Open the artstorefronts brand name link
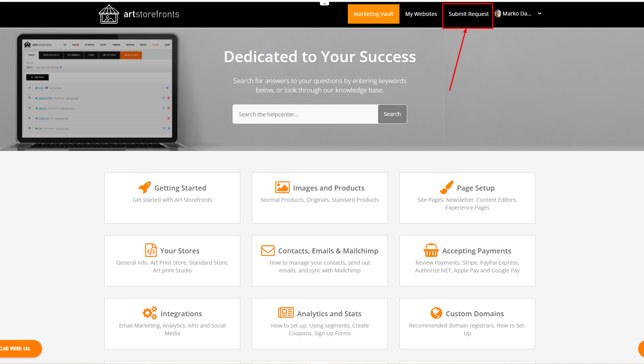Image resolution: width=644 pixels, height=364 pixels. coord(151,14)
